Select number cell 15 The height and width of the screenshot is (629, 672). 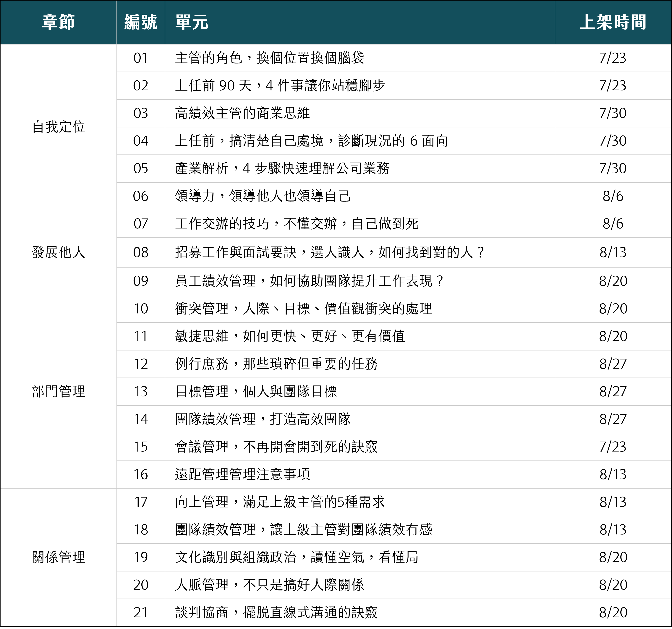[141, 447]
